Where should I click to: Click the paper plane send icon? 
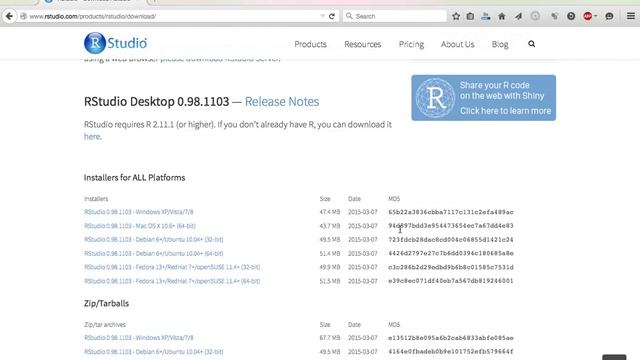(x=518, y=16)
